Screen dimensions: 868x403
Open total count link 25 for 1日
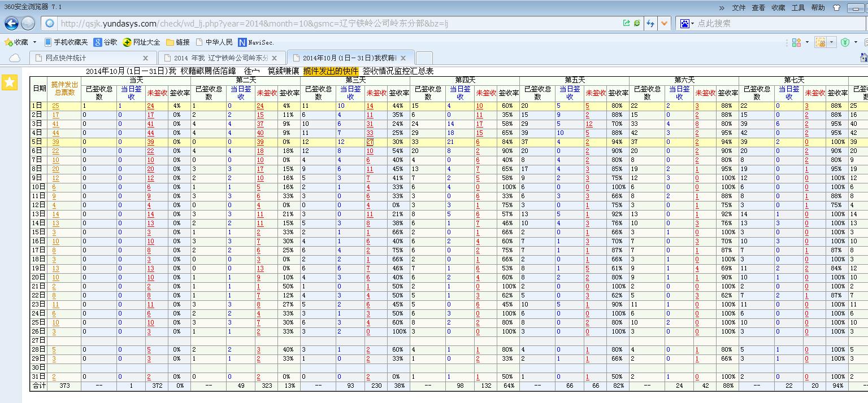pos(55,106)
